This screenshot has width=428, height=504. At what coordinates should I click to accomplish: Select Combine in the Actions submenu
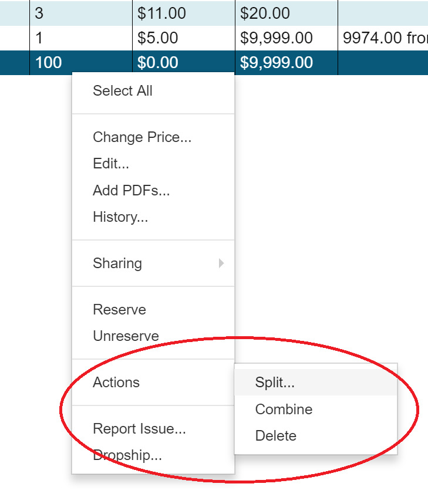[284, 410]
